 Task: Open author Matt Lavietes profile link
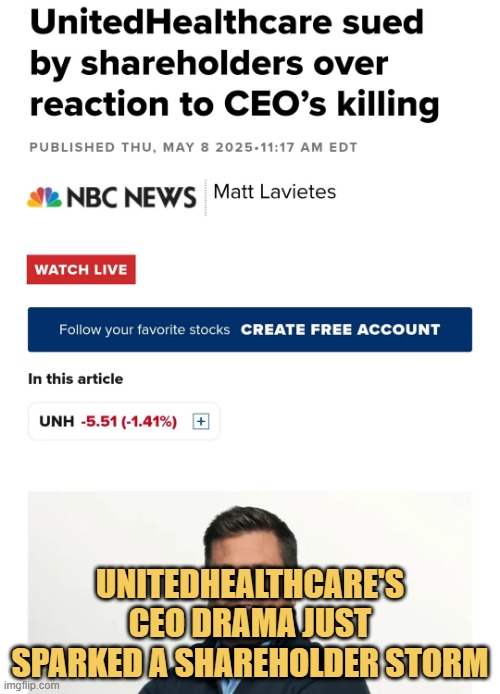pos(274,192)
